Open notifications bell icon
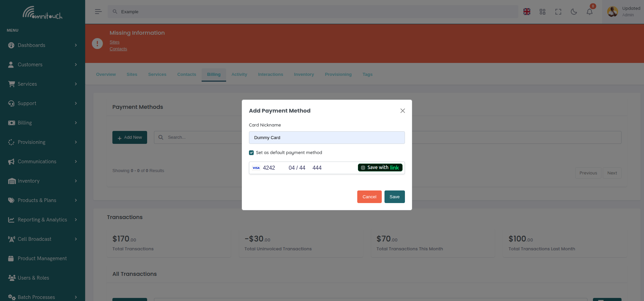 pos(589,12)
